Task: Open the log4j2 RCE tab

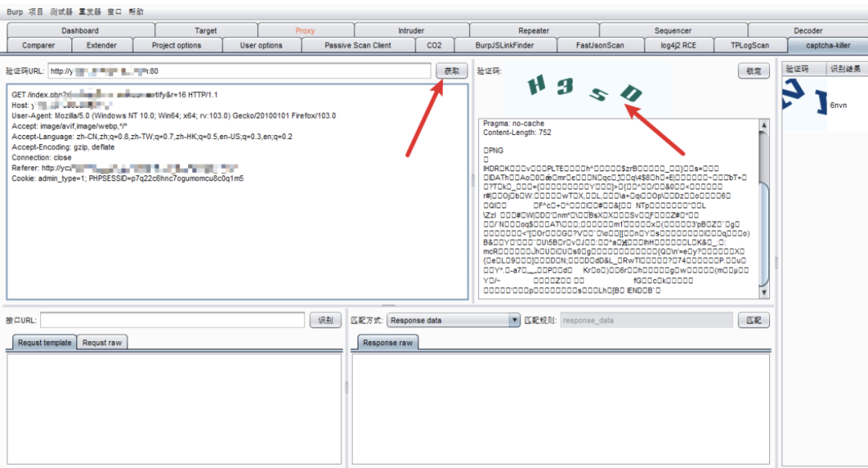Action: (x=678, y=45)
